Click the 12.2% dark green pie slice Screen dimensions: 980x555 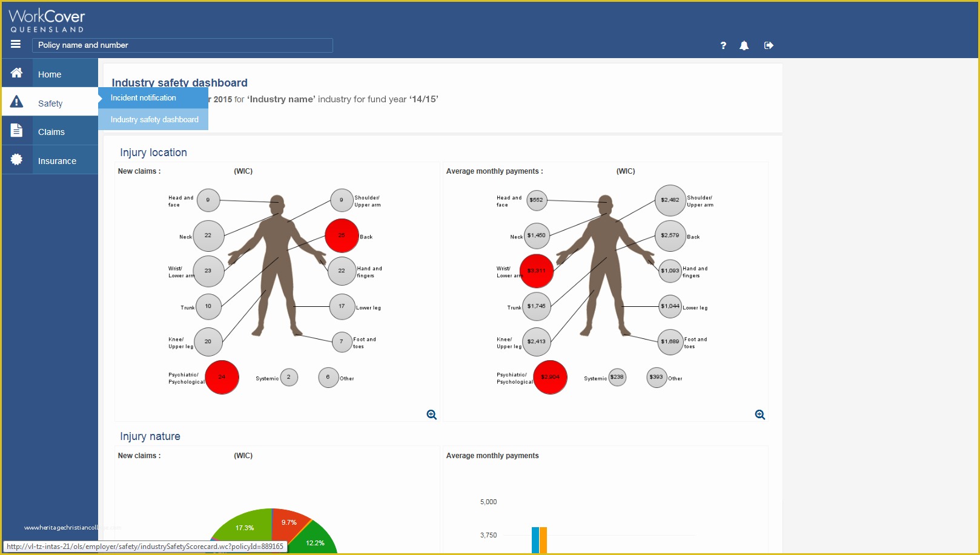coord(315,542)
